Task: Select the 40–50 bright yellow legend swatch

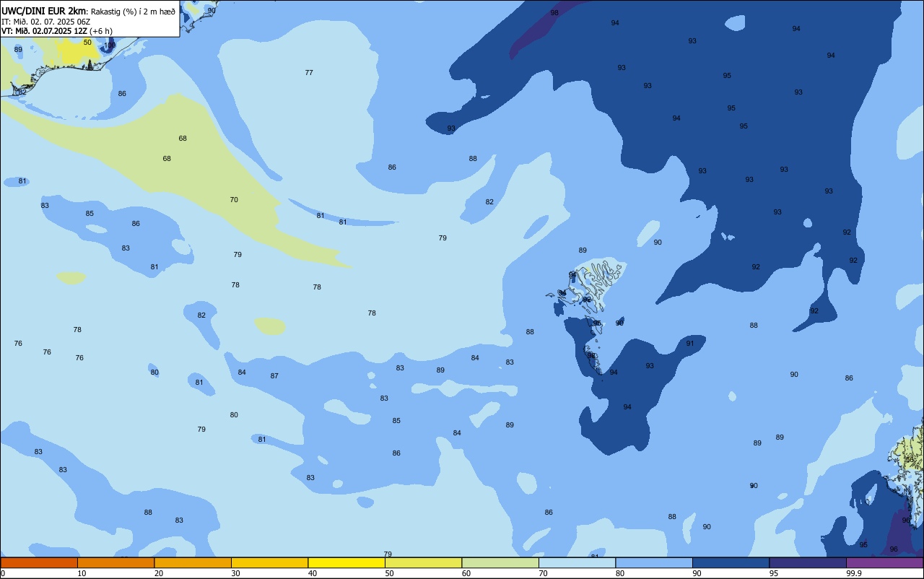Action: 346,562
